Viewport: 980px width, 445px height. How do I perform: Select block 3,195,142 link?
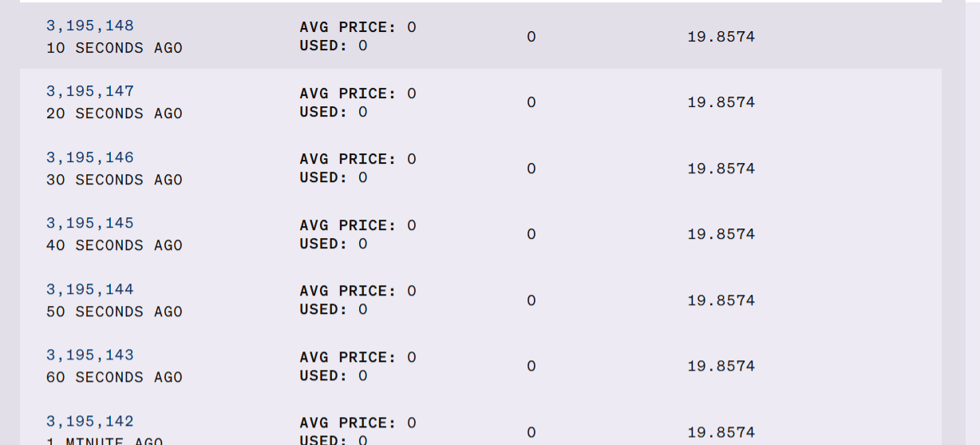pos(90,421)
